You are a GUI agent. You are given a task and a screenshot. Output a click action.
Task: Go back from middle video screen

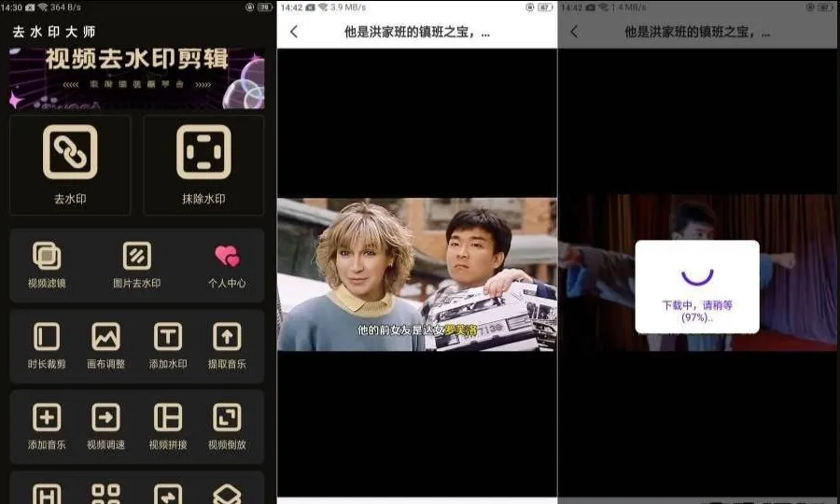tap(294, 32)
